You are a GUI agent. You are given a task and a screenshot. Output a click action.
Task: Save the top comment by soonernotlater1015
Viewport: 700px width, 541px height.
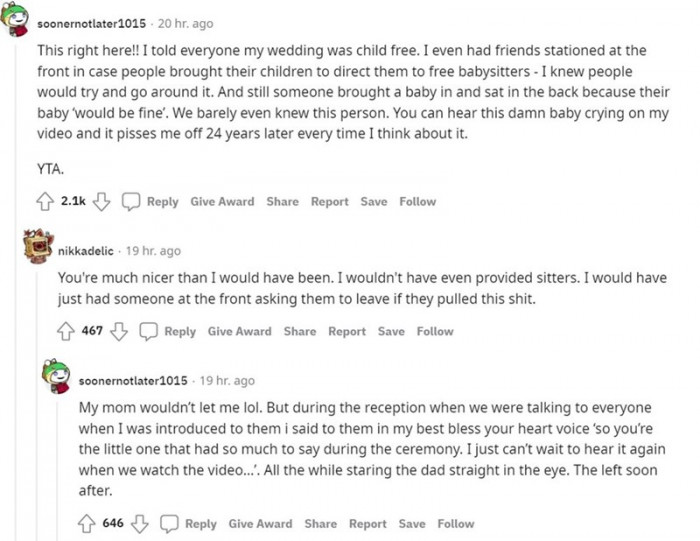pos(374,201)
